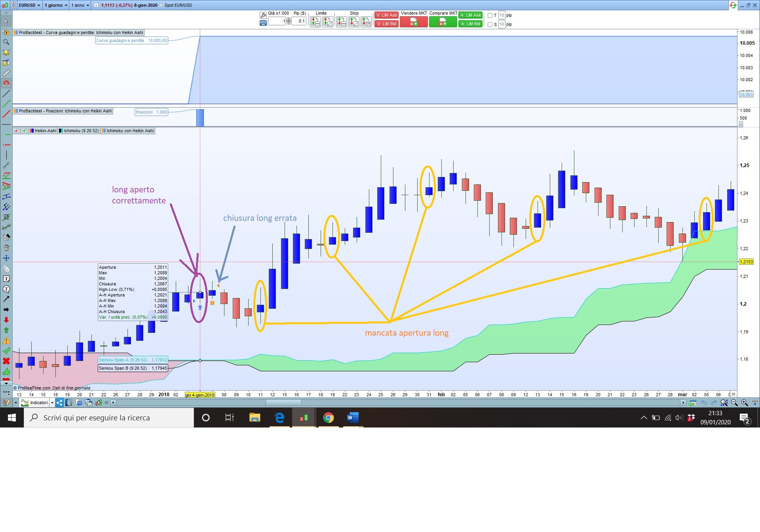Click the magnifying glass zoom tool
The image size is (760, 532).
(6, 42)
